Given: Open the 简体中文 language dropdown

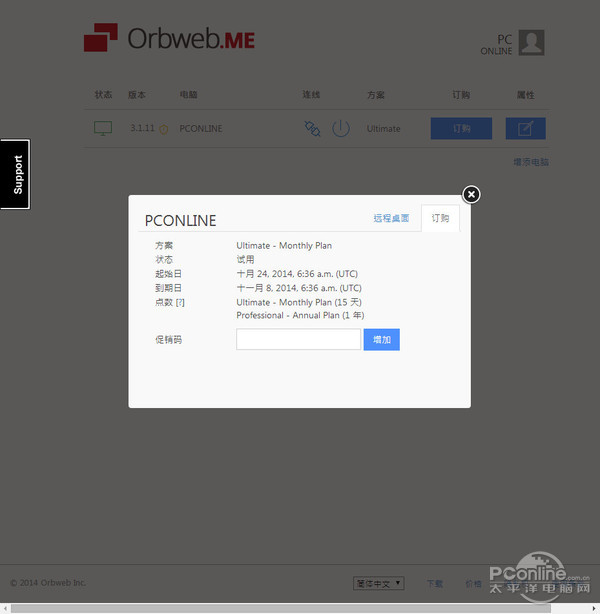Looking at the screenshot, I should tap(378, 583).
